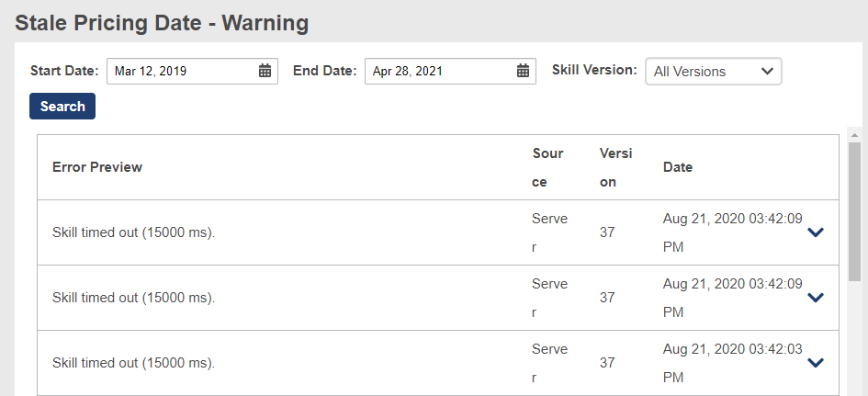Click the Source column header
This screenshot has width=868, height=396.
(x=547, y=168)
